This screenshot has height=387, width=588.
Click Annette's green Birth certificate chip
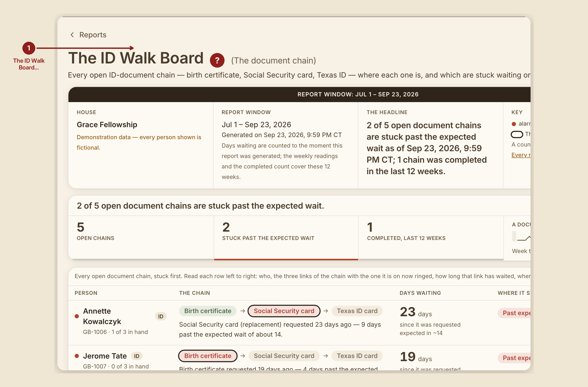(208, 311)
